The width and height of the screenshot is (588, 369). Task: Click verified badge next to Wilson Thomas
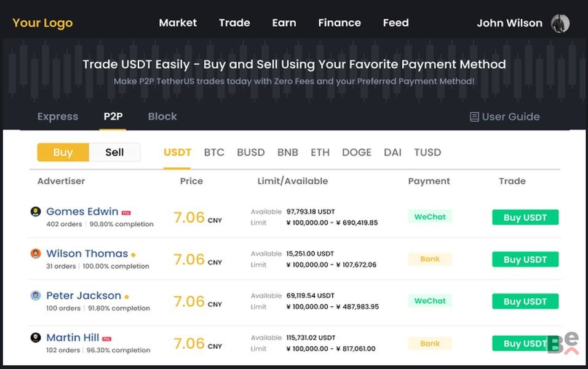(133, 255)
